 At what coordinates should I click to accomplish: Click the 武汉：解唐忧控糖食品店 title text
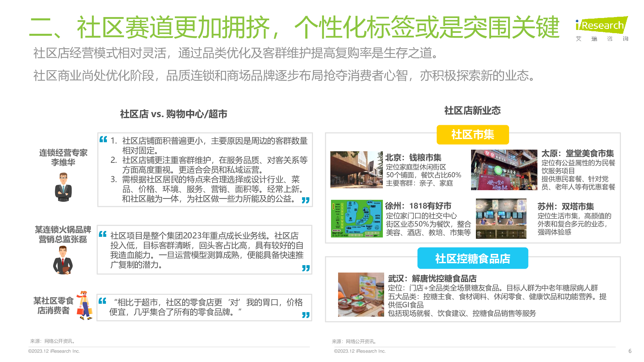coord(432,278)
